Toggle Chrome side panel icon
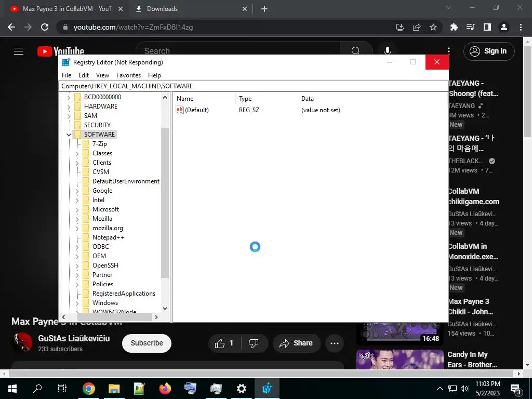 tap(487, 27)
